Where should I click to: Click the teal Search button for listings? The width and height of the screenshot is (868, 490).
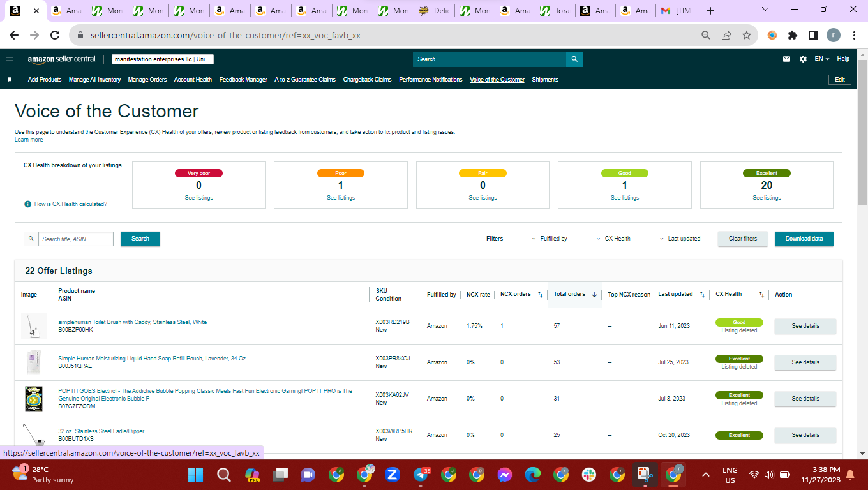(140, 239)
